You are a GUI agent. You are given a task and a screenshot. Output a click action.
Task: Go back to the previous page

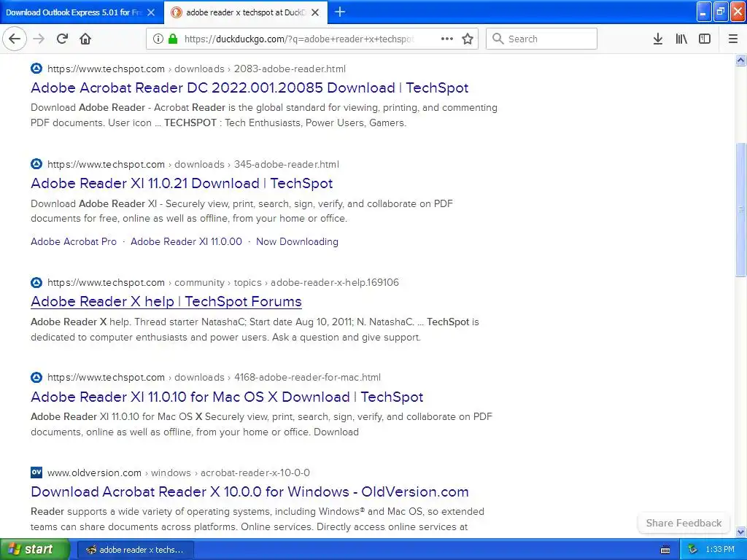(15, 39)
